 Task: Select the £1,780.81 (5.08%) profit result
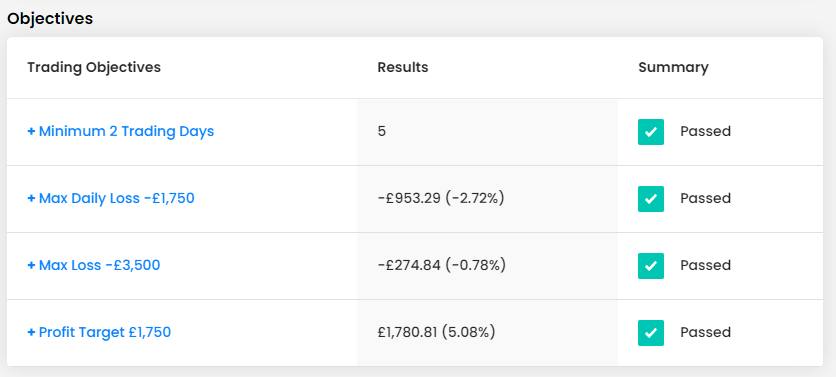pos(436,332)
